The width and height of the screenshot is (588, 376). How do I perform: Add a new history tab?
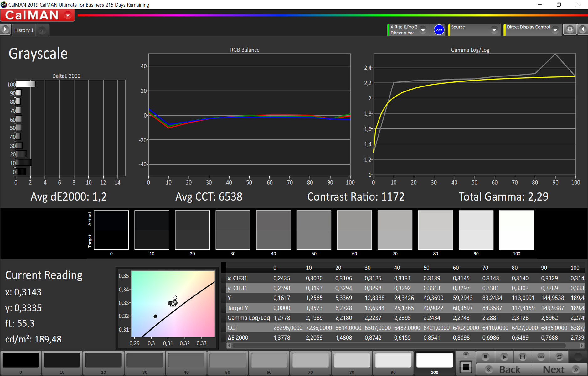coord(42,30)
